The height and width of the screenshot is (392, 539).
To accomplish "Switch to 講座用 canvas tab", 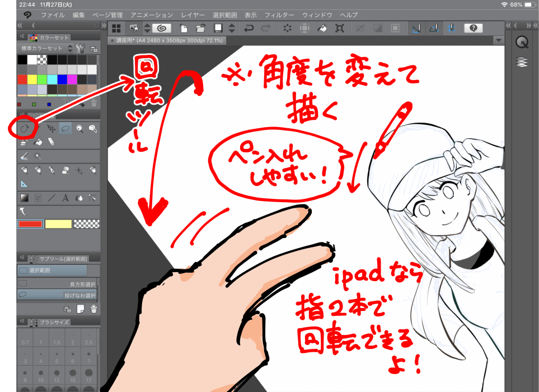I will (167, 40).
